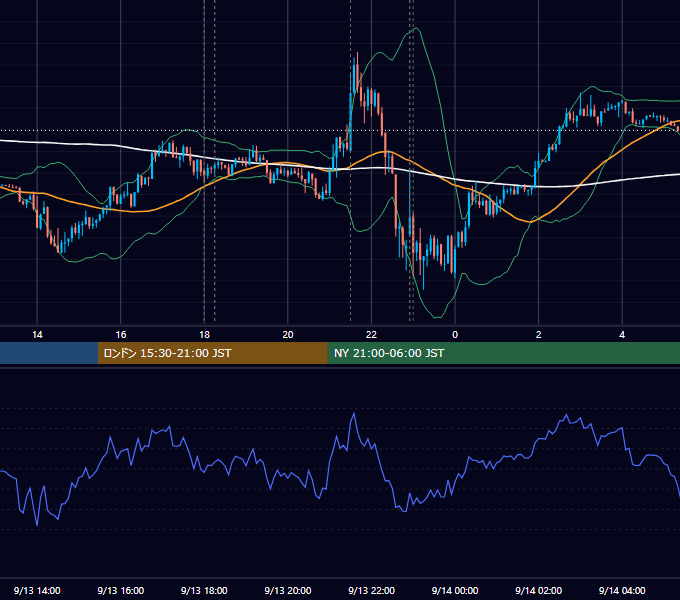Click the 9/13 20:00 date label

288,590
